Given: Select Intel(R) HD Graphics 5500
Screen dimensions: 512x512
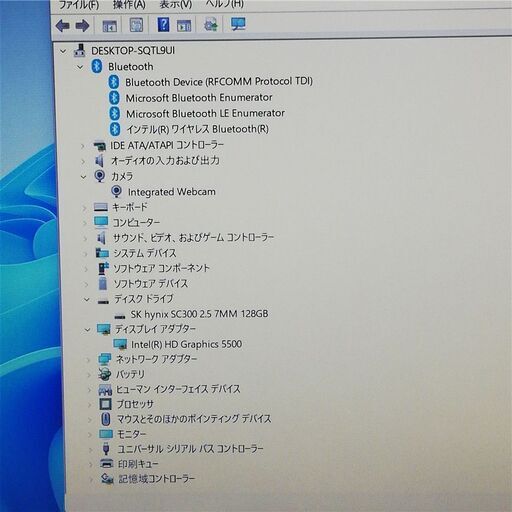Looking at the screenshot, I should tap(187, 344).
